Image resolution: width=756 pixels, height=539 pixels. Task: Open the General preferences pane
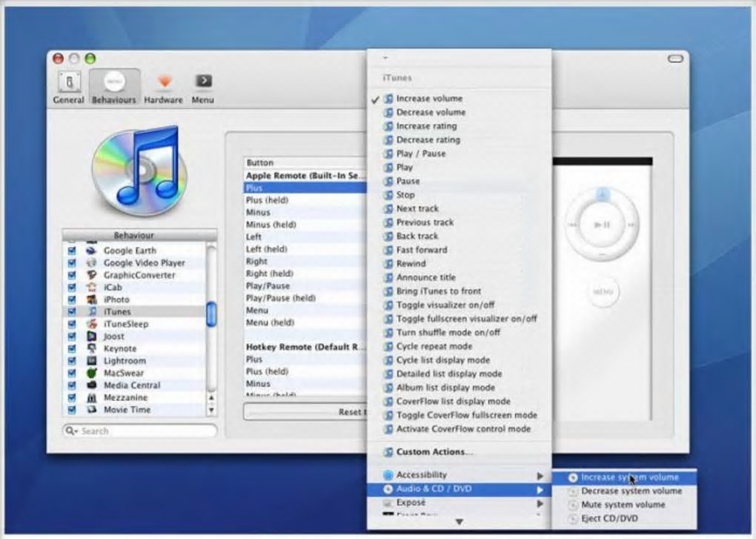coord(68,87)
